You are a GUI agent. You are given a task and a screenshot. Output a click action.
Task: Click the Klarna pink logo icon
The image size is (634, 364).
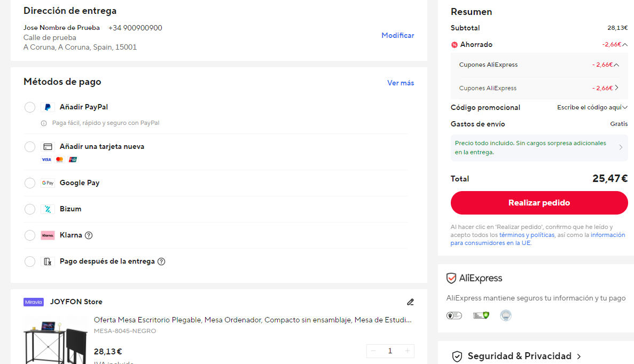(x=48, y=235)
